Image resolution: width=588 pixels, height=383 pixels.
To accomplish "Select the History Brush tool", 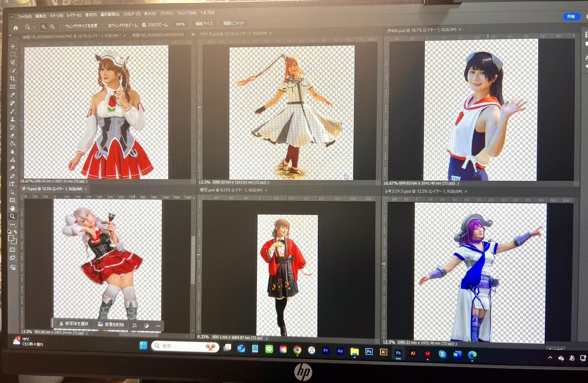I will coord(13,128).
